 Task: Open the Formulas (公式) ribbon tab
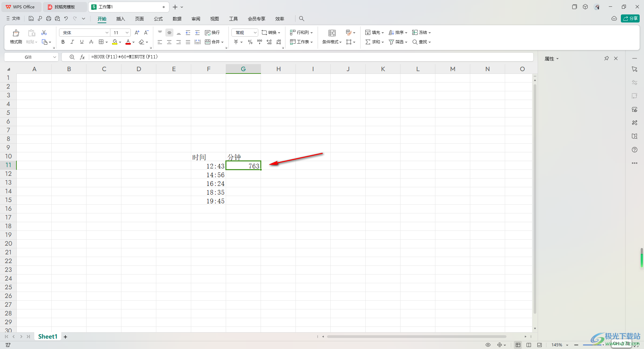coord(158,19)
